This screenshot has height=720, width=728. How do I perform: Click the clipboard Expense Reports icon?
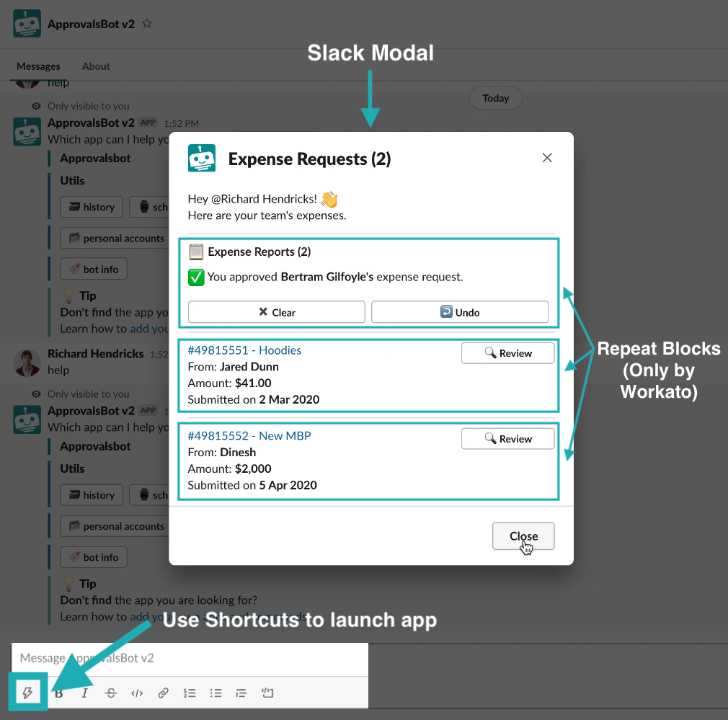pyautogui.click(x=196, y=252)
